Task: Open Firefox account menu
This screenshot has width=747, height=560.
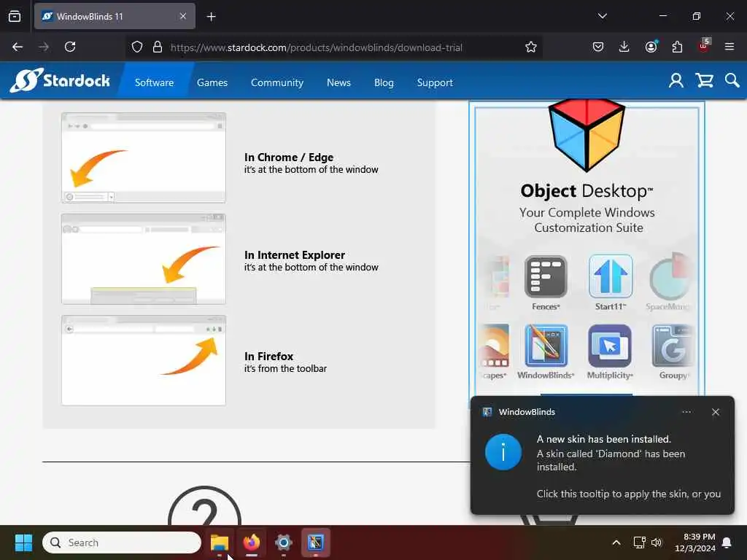Action: tap(651, 47)
